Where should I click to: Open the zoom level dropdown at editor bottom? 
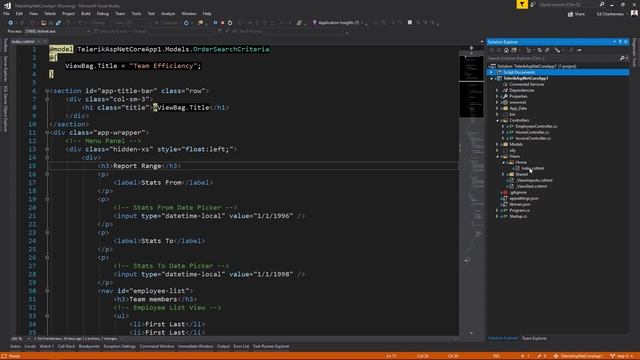(28, 339)
